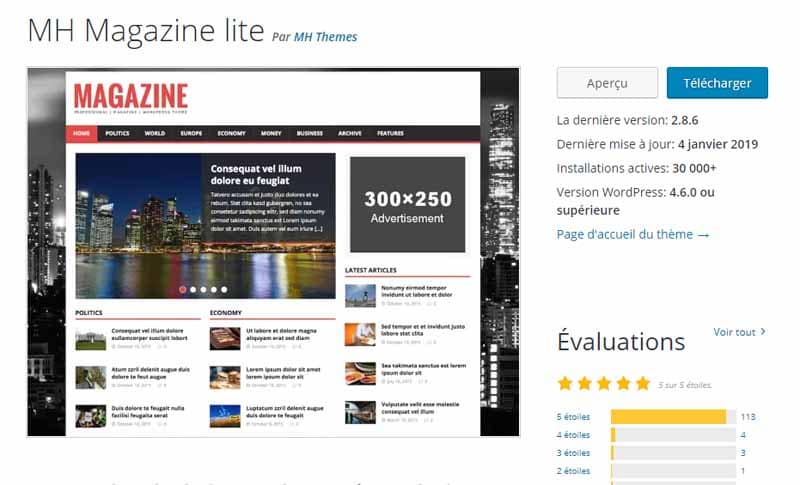Click the POLITICS section heading in preview
800x485 pixels.
coord(89,313)
